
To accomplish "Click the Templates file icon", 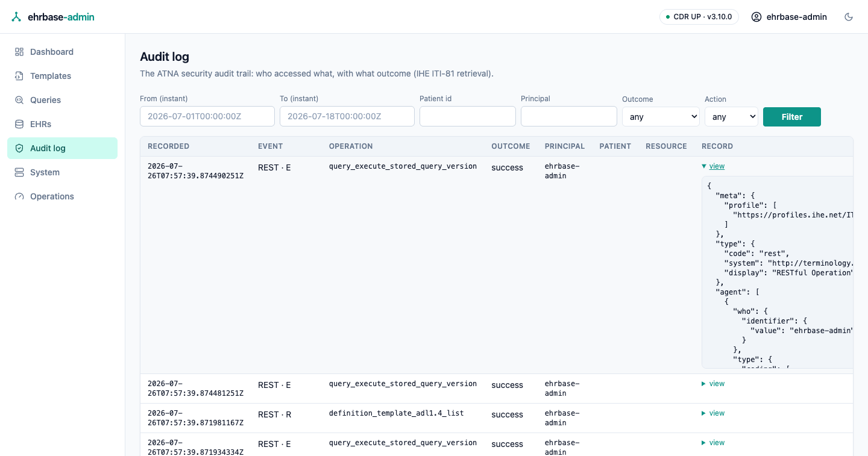I will tap(19, 76).
